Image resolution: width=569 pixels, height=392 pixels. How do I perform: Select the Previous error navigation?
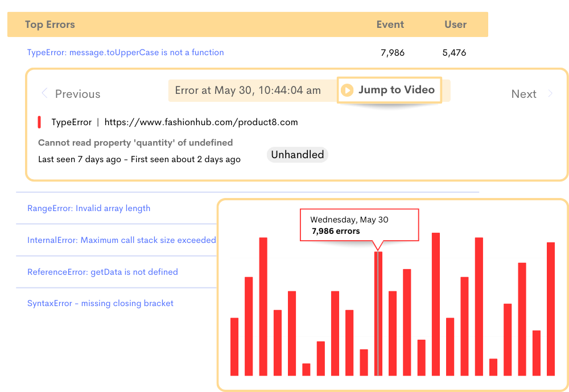(77, 93)
